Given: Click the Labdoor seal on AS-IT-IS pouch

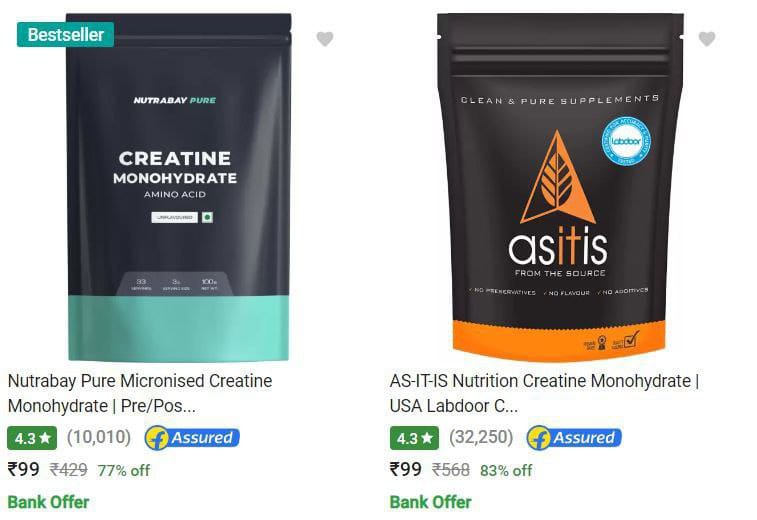Looking at the screenshot, I should (x=626, y=141).
